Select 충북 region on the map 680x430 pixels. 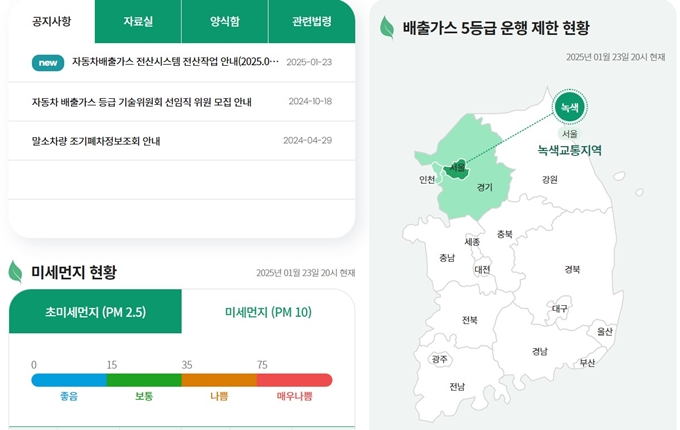(504, 234)
